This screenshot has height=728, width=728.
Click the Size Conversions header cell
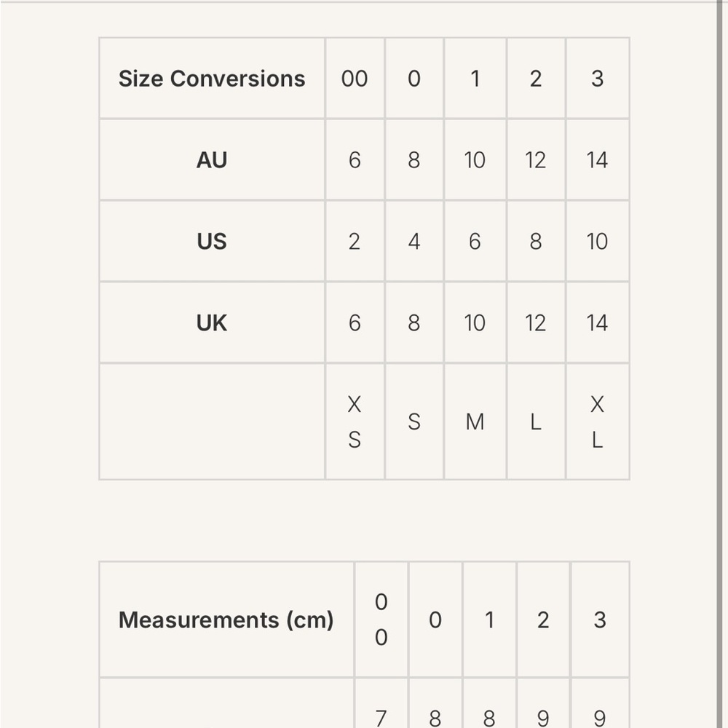[212, 78]
